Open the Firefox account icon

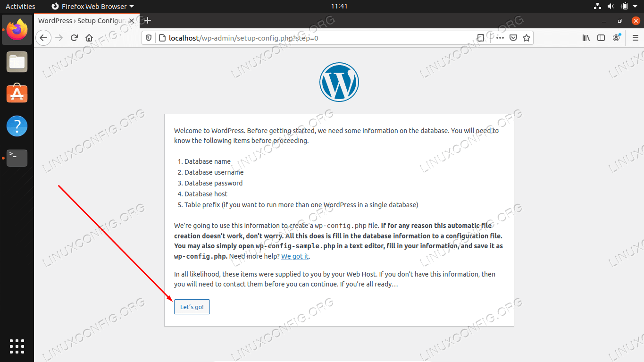pos(616,38)
